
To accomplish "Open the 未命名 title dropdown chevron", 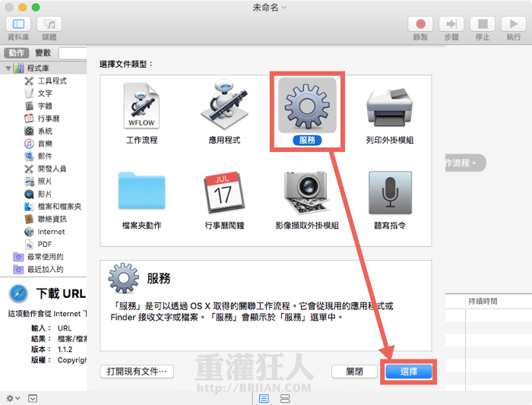I will [x=284, y=7].
